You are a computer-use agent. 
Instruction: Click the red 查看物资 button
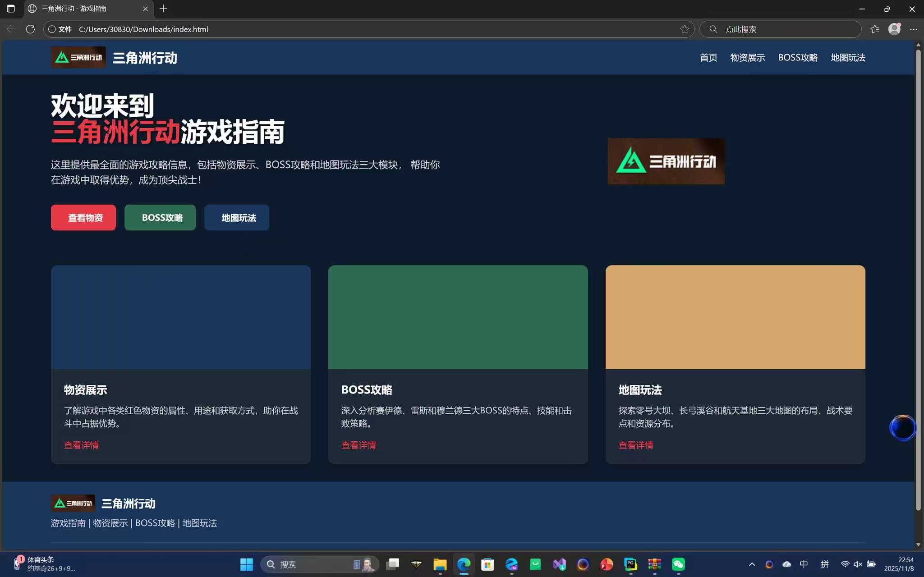(x=83, y=217)
